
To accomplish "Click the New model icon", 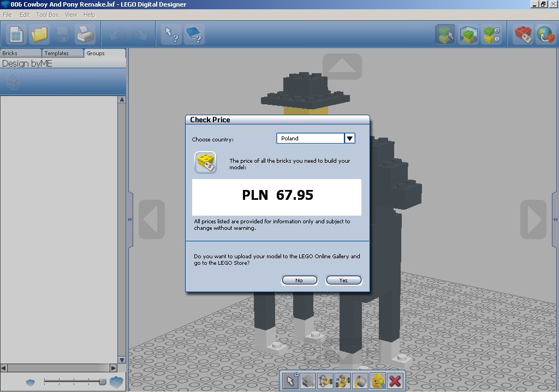I will (x=16, y=34).
